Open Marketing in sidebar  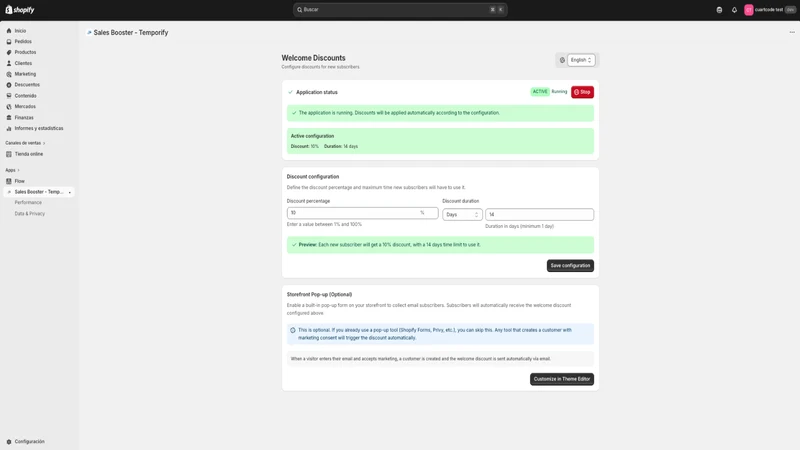pos(25,74)
